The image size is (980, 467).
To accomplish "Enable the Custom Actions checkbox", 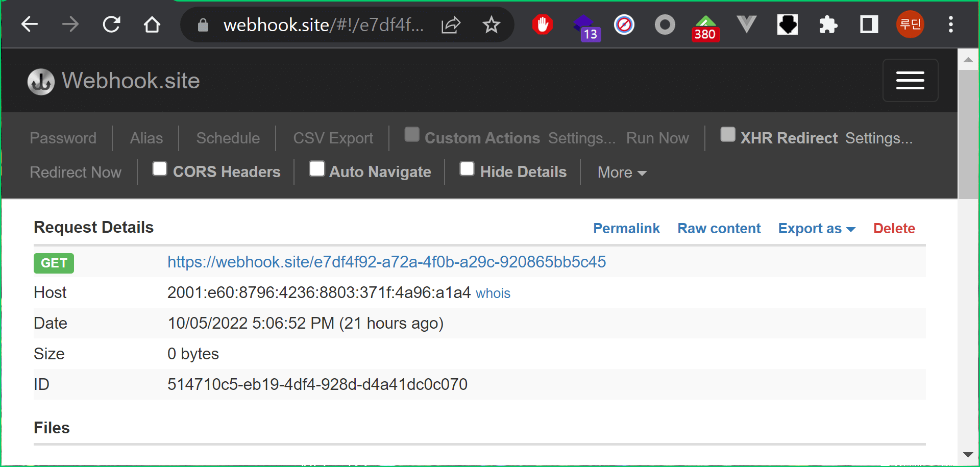I will (x=412, y=134).
